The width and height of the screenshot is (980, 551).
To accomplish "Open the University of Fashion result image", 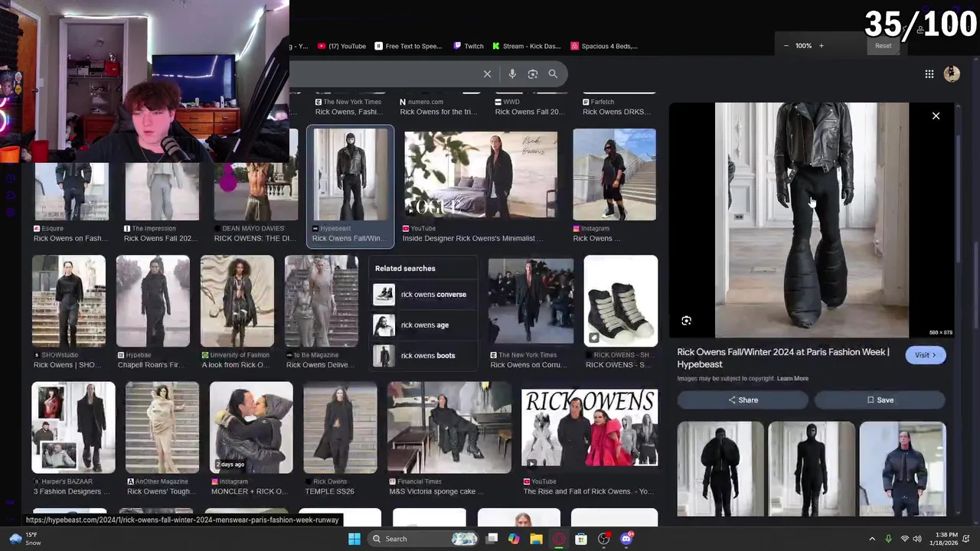I will pos(237,302).
